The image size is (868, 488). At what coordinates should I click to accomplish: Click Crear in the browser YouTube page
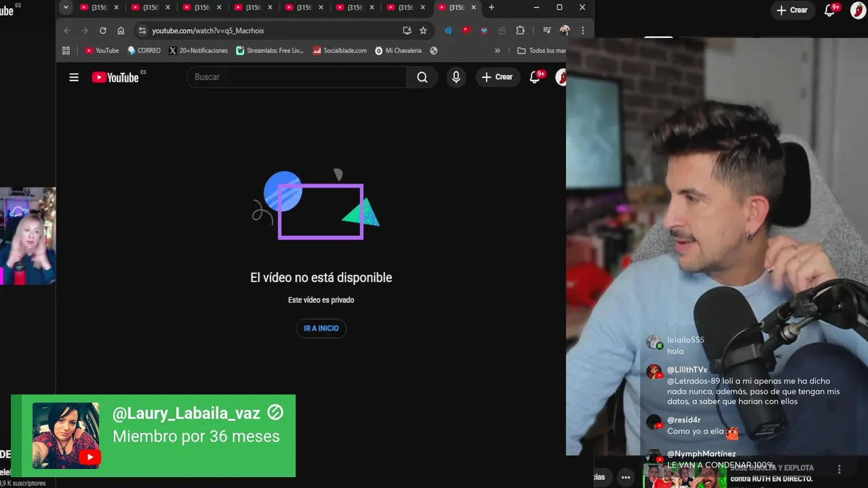(x=498, y=77)
